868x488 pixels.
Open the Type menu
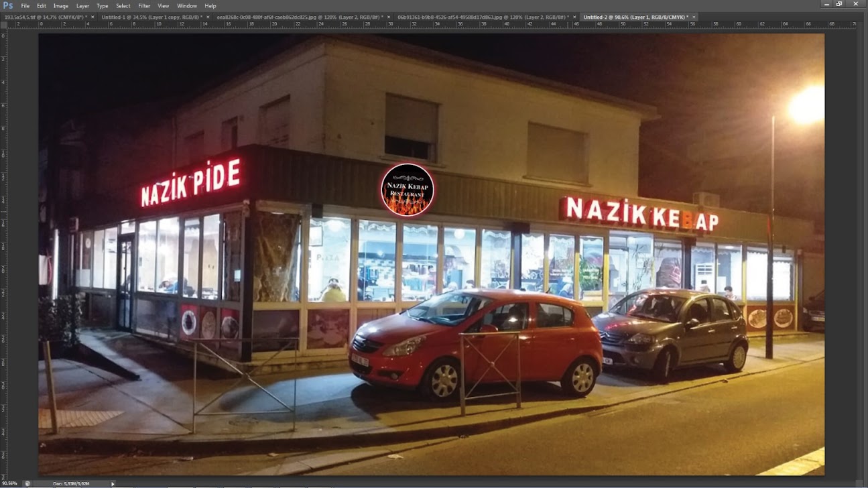(x=103, y=6)
